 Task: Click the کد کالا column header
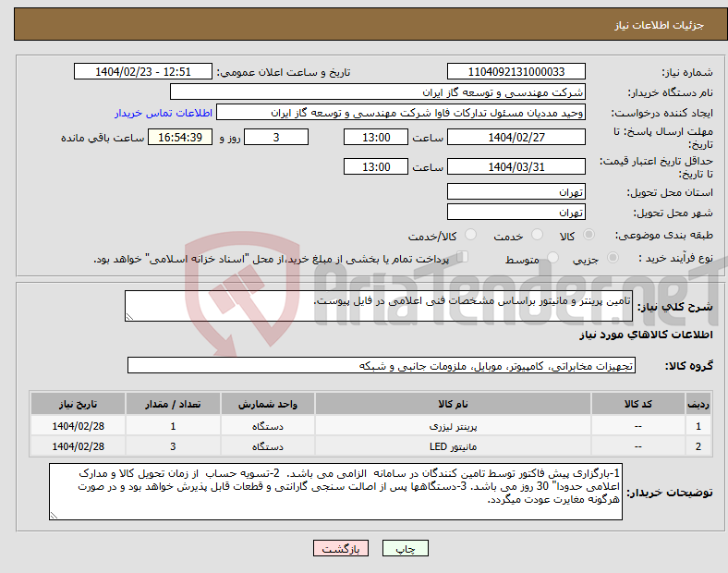point(638,404)
